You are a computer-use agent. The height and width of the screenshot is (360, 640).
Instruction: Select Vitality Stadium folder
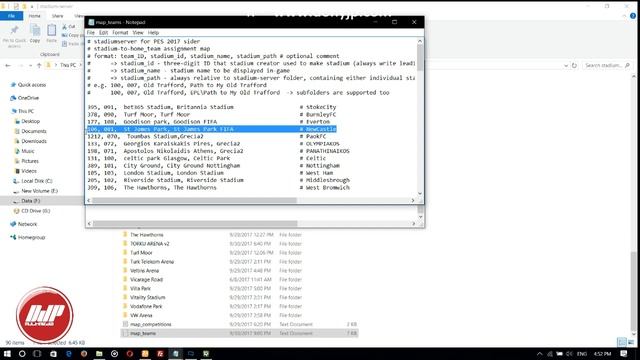pyautogui.click(x=147, y=298)
